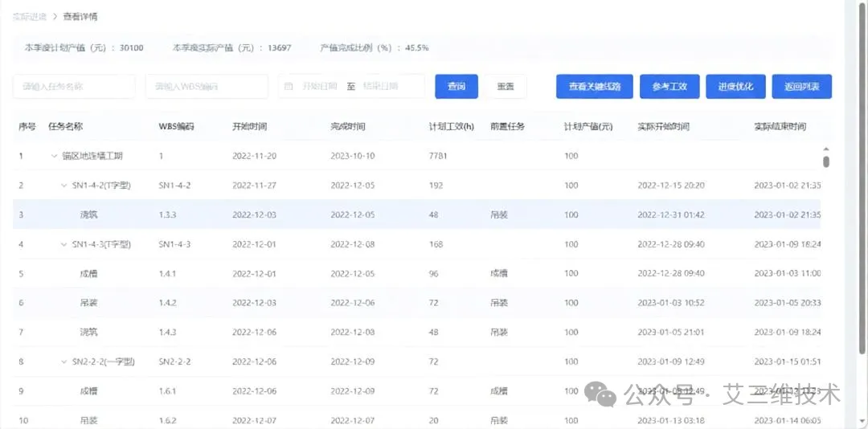Viewport: 868px width, 429px height.
Task: Click actual start 2023-01-05 21:01 cell
Action: pos(671,332)
